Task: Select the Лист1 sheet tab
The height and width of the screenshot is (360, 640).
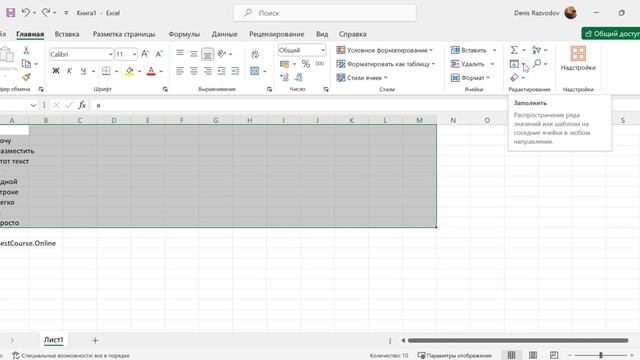Action: [53, 340]
